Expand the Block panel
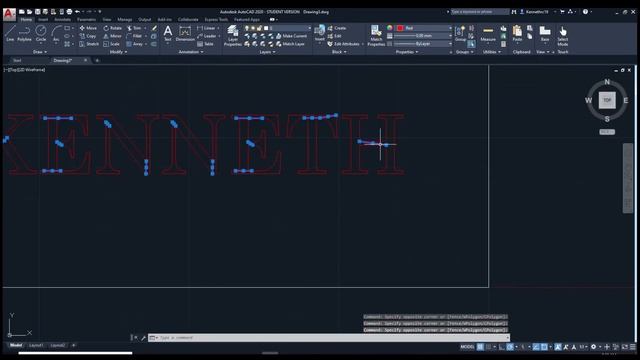The width and height of the screenshot is (640, 360). 339,52
